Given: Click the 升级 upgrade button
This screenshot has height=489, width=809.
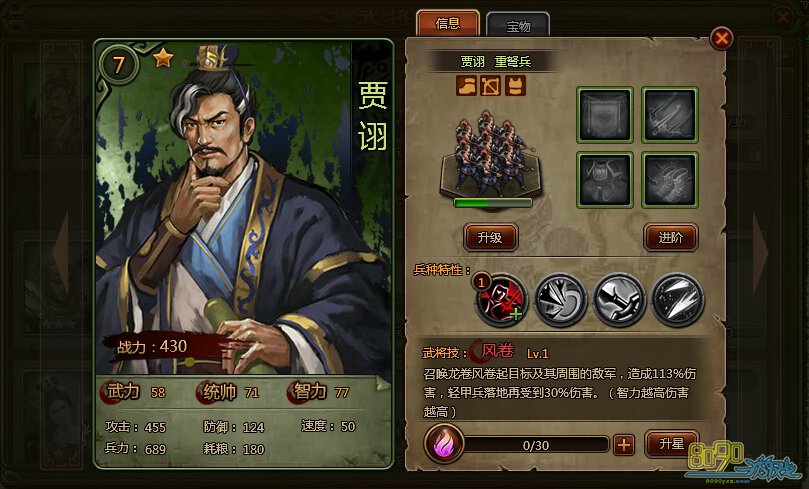Looking at the screenshot, I should pos(490,238).
